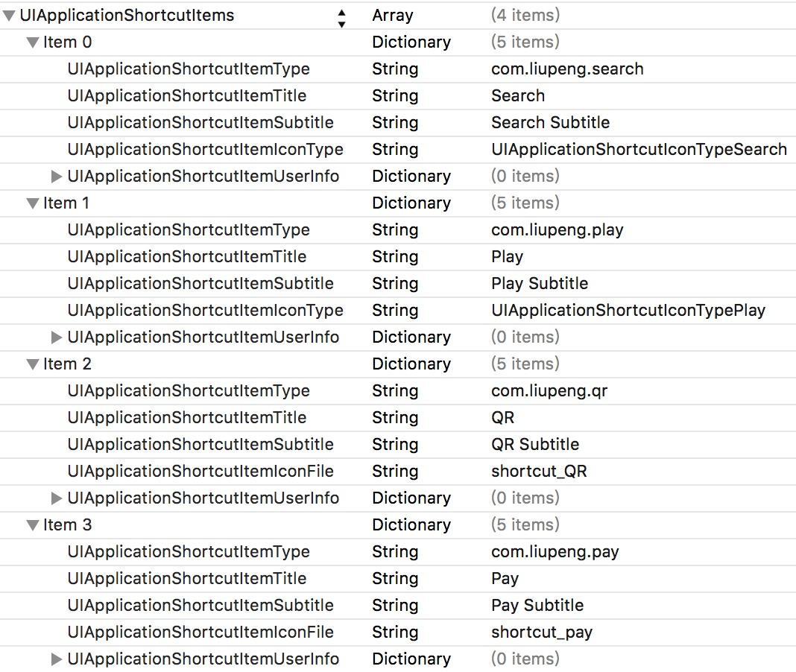Expand UserInfo dictionary under Item 0
Image resolution: width=796 pixels, height=672 pixels.
pyautogui.click(x=57, y=177)
